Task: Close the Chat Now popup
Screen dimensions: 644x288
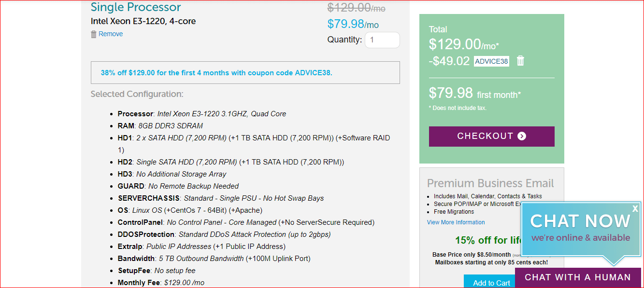Action: (x=635, y=208)
